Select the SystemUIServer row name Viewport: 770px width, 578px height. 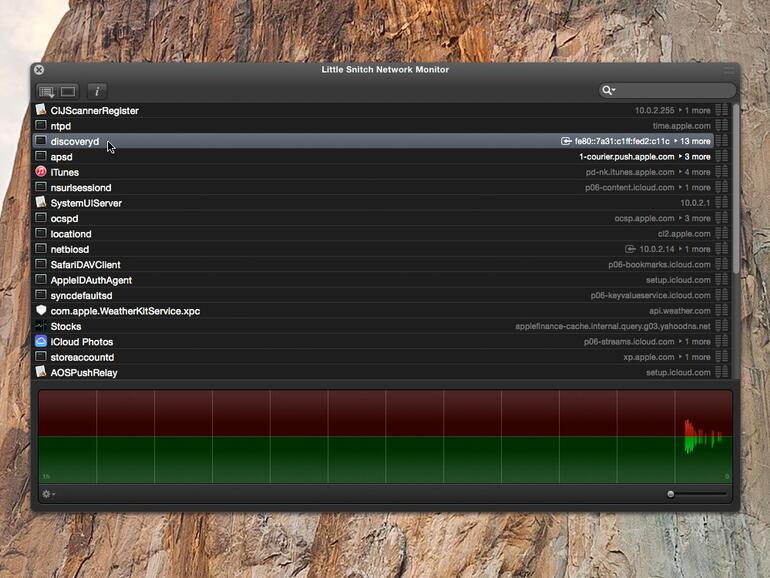[x=86, y=203]
